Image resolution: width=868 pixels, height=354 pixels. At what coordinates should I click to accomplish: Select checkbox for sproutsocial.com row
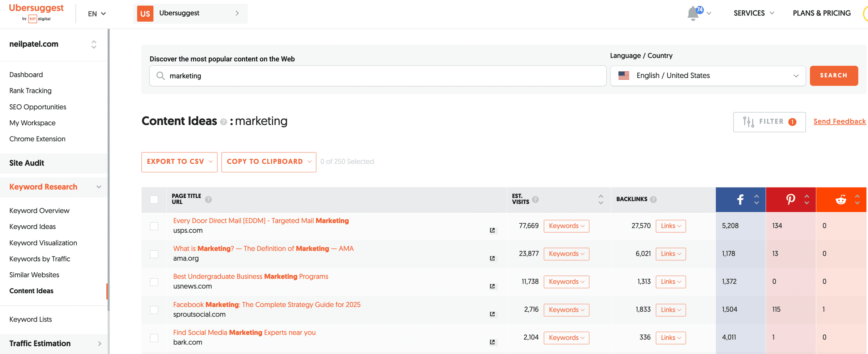(154, 310)
